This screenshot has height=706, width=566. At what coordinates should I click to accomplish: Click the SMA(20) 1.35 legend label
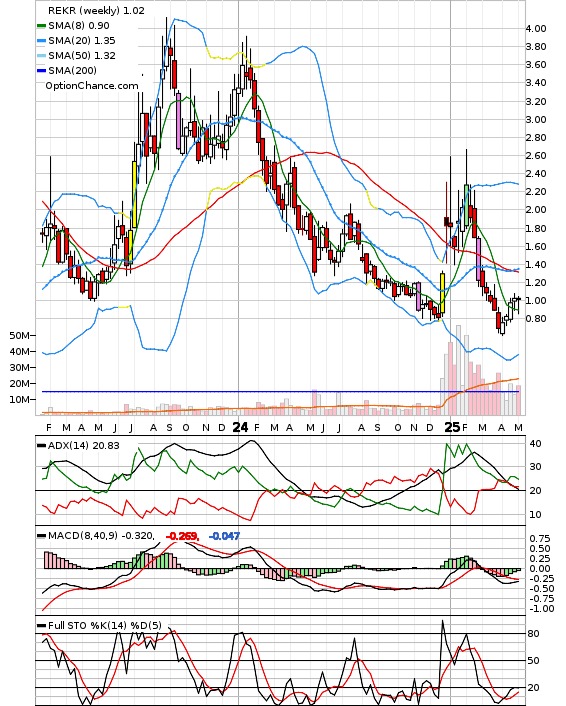tap(82, 41)
